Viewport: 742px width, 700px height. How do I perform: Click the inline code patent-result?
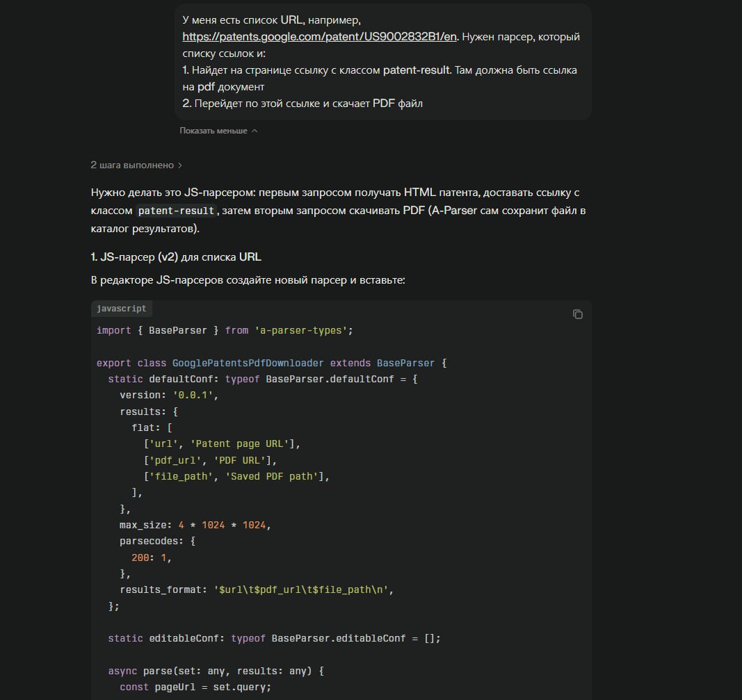click(x=176, y=211)
